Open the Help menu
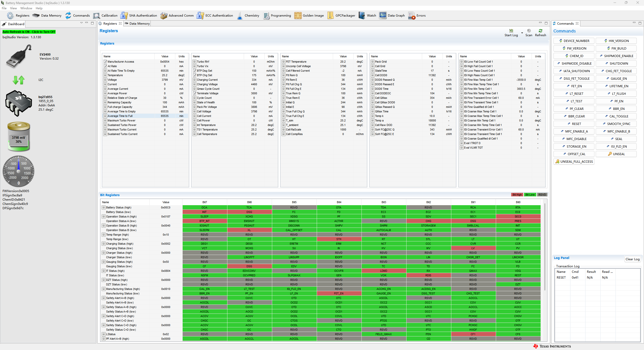This screenshot has height=350, width=644. coord(39,8)
